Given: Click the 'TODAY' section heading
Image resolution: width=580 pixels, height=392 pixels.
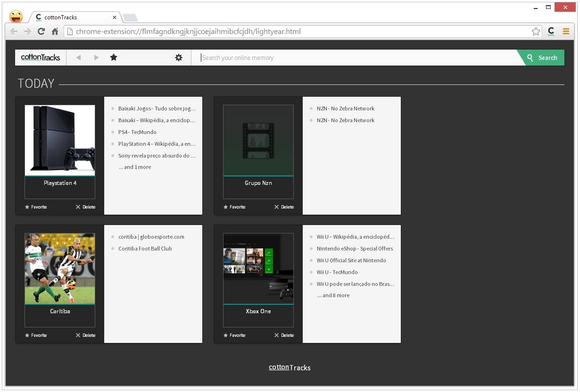Looking at the screenshot, I should [x=36, y=83].
